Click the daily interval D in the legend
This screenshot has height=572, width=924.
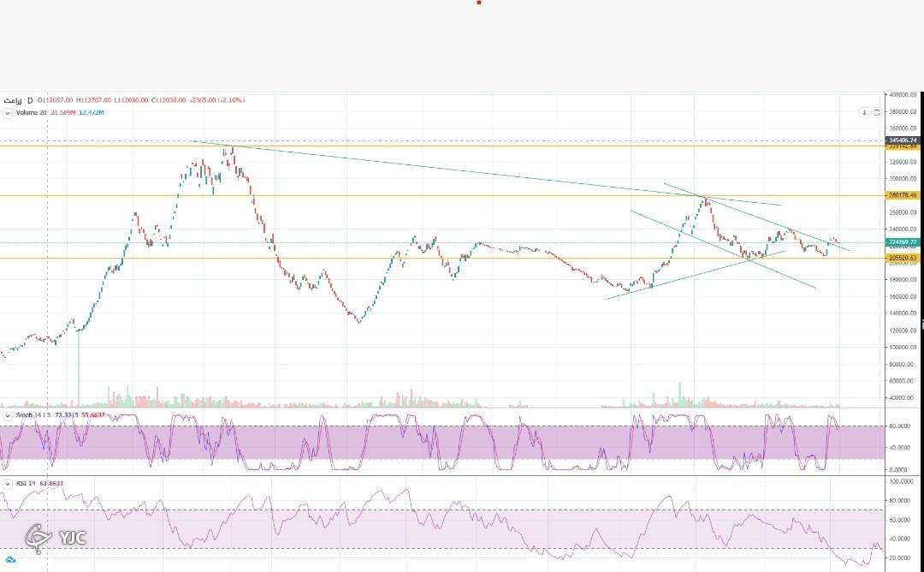point(30,101)
